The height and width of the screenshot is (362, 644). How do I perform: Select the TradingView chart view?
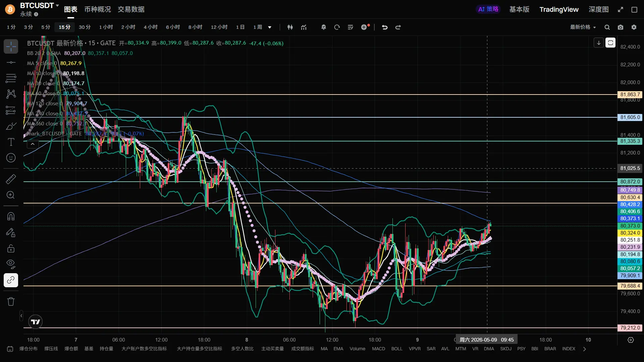click(559, 9)
